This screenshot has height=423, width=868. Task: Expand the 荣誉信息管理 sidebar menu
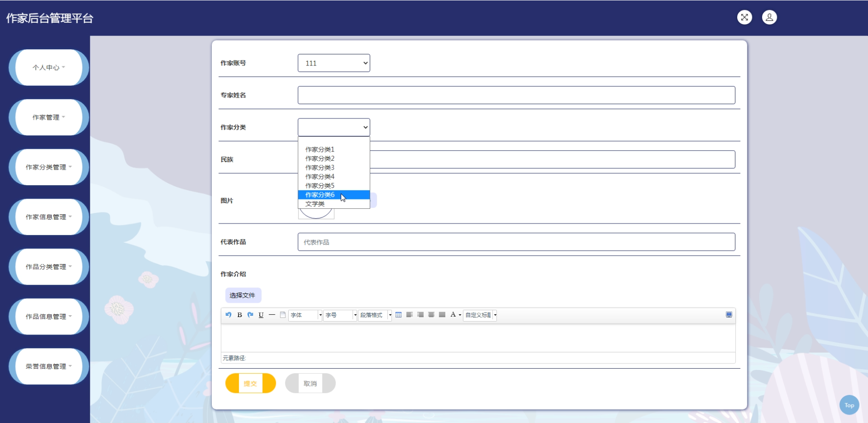click(49, 366)
